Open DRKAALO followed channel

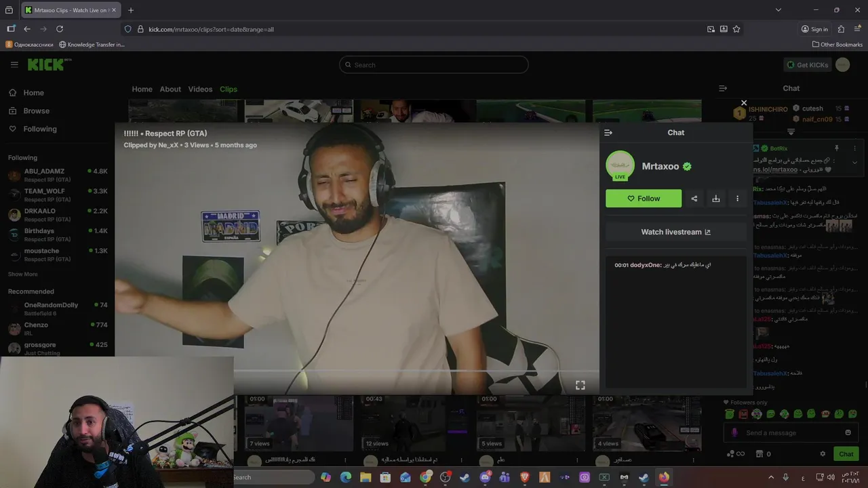[57, 214]
